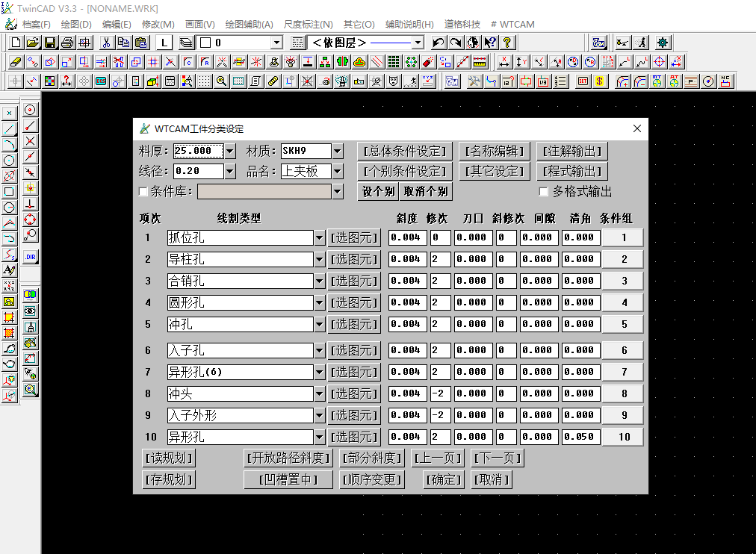This screenshot has height=554, width=756.
Task: Click the 斜度 value field for 抓位孔
Action: tap(406, 237)
